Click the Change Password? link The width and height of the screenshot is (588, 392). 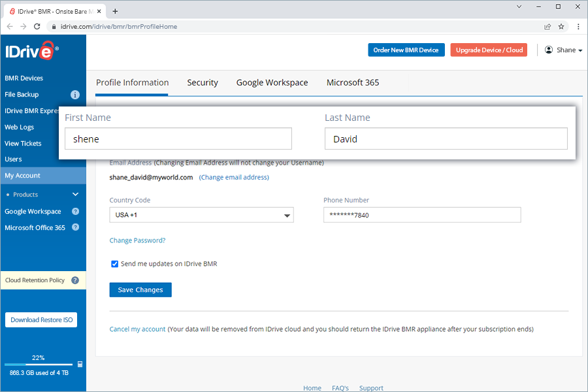137,240
